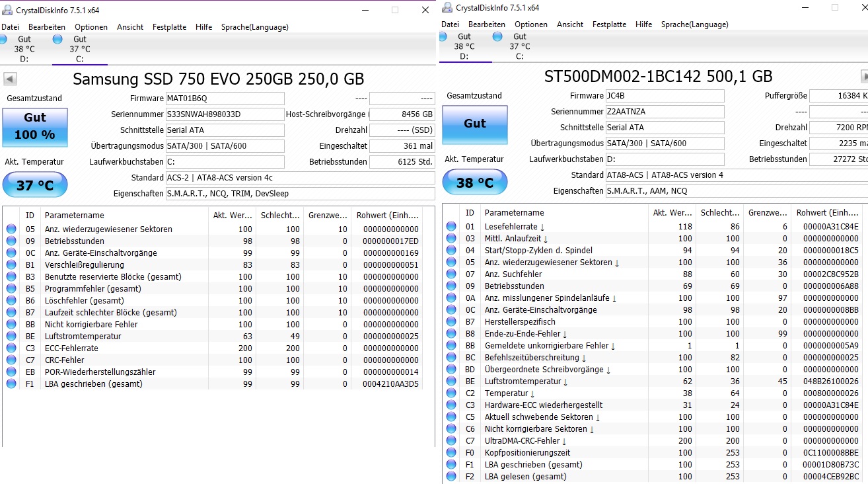Click the Gut 100 % health status button
The height and width of the screenshot is (484, 868).
pos(35,128)
